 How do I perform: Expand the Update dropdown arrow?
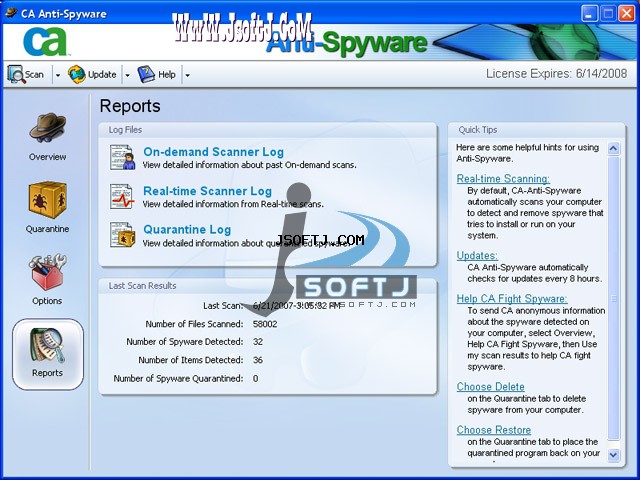(x=127, y=75)
